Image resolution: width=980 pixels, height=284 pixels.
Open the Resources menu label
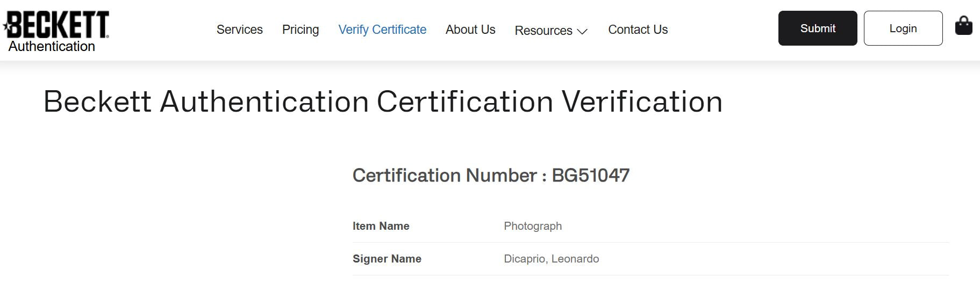pos(543,31)
